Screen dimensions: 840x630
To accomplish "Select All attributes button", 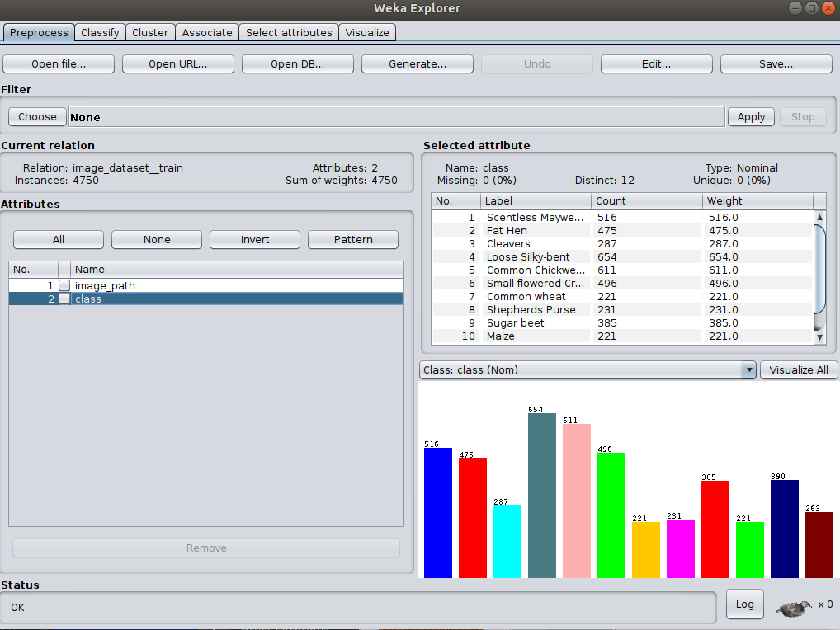I will 59,239.
